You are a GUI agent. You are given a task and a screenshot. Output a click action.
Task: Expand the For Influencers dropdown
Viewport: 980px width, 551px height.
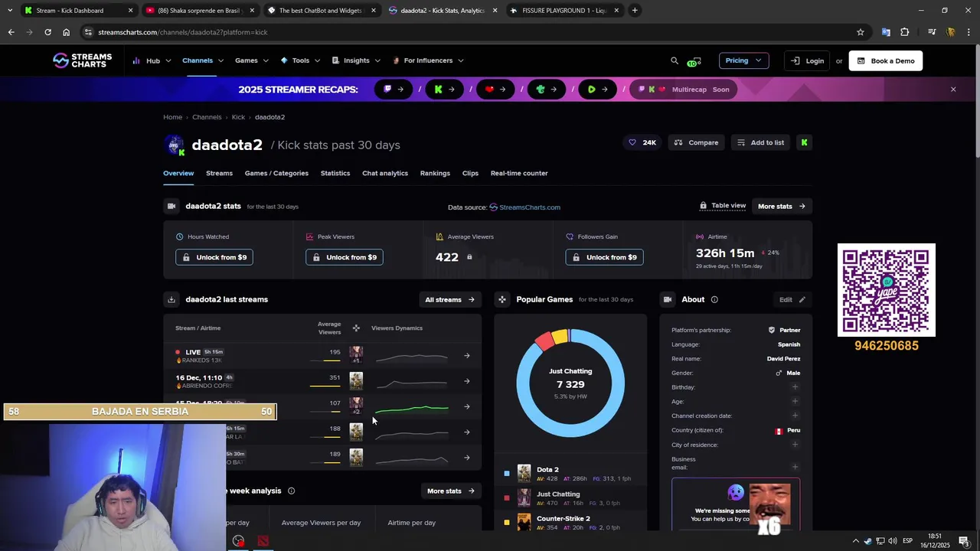[428, 60]
